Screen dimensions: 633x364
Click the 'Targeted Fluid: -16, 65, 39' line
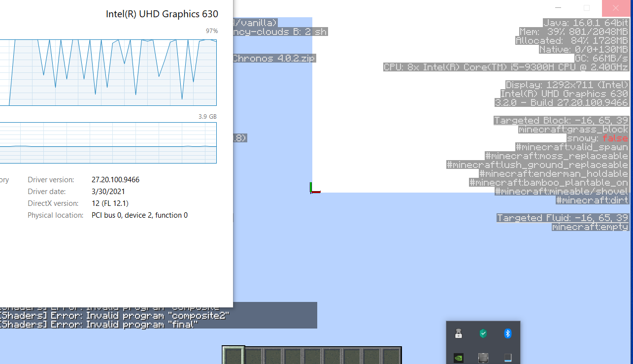click(x=563, y=218)
